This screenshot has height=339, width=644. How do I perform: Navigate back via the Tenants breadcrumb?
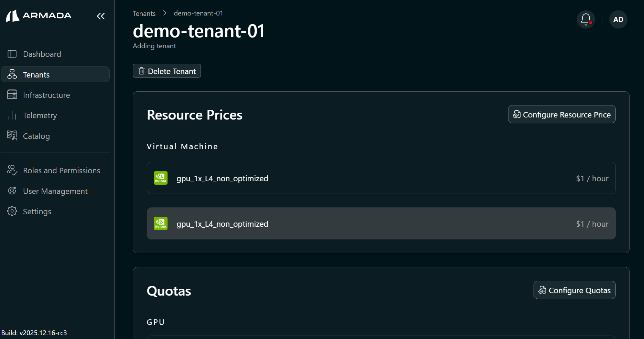point(144,13)
